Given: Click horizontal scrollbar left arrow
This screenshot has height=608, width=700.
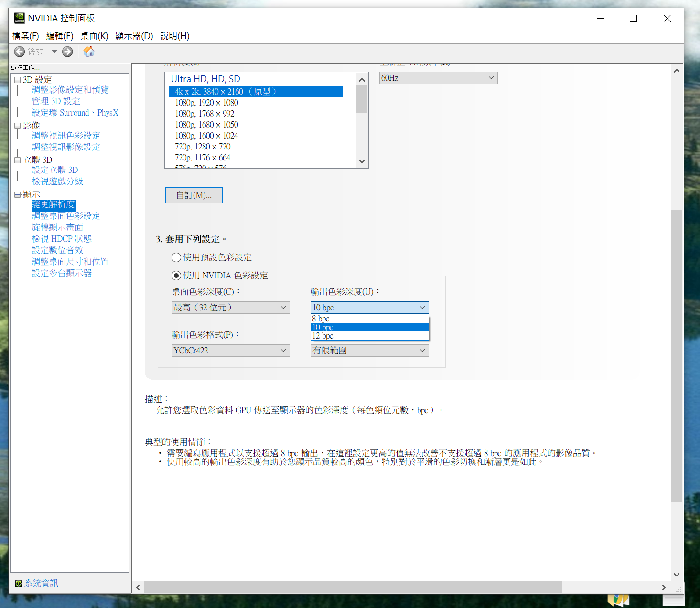Looking at the screenshot, I should [x=138, y=587].
